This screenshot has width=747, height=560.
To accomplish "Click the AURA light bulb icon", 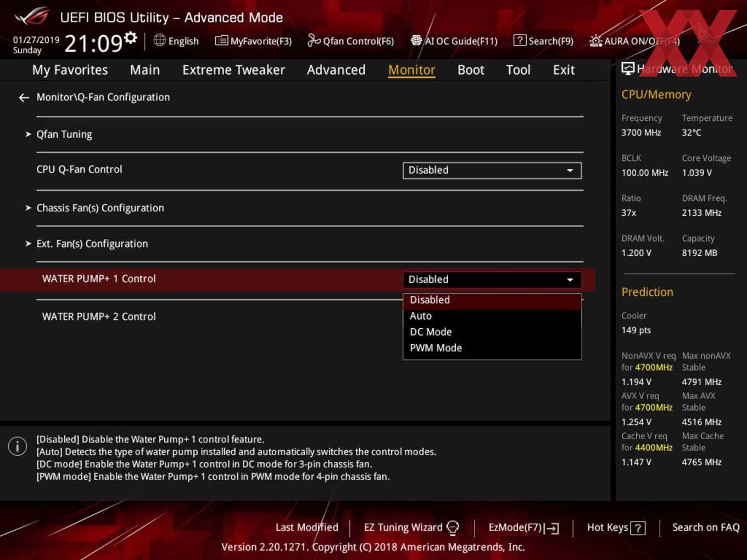I will point(595,41).
